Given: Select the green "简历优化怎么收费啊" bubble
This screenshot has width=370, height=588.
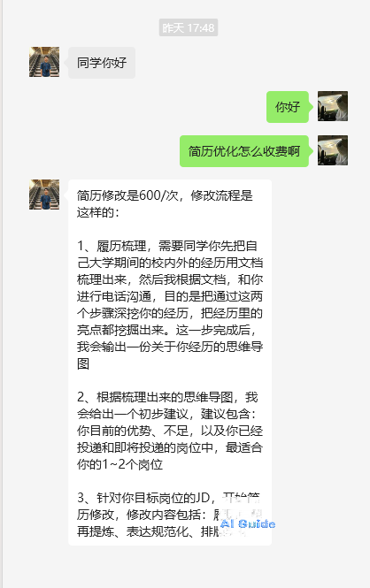Looking at the screenshot, I should [x=244, y=151].
